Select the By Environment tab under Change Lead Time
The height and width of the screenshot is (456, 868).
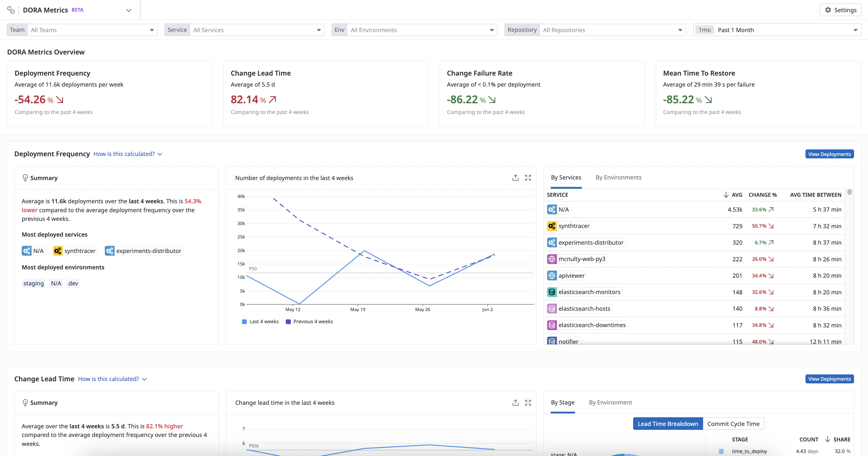click(x=610, y=402)
